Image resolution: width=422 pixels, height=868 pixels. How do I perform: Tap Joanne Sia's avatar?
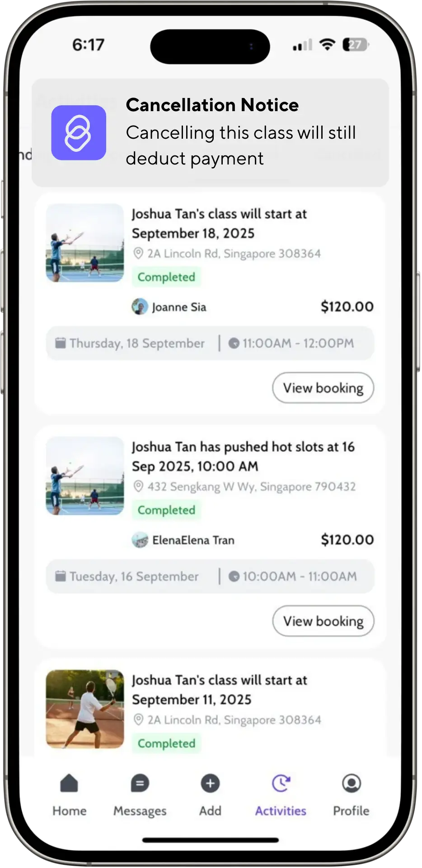pyautogui.click(x=140, y=307)
